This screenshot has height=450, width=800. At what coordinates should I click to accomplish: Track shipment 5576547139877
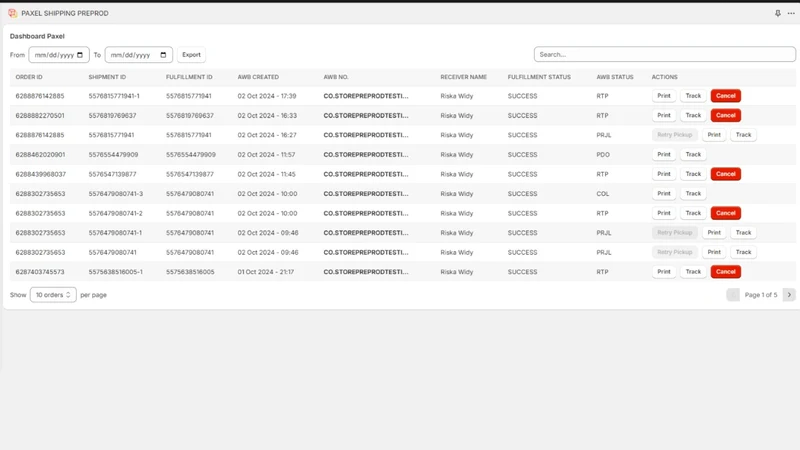pyautogui.click(x=693, y=174)
